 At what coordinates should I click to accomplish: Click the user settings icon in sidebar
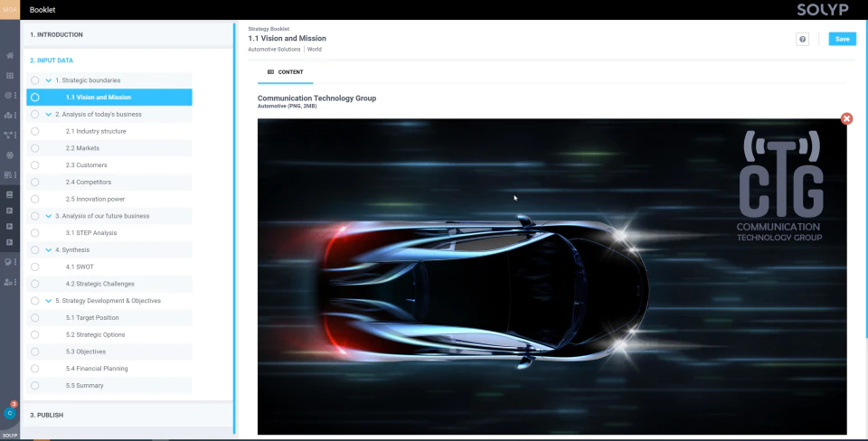click(x=8, y=282)
